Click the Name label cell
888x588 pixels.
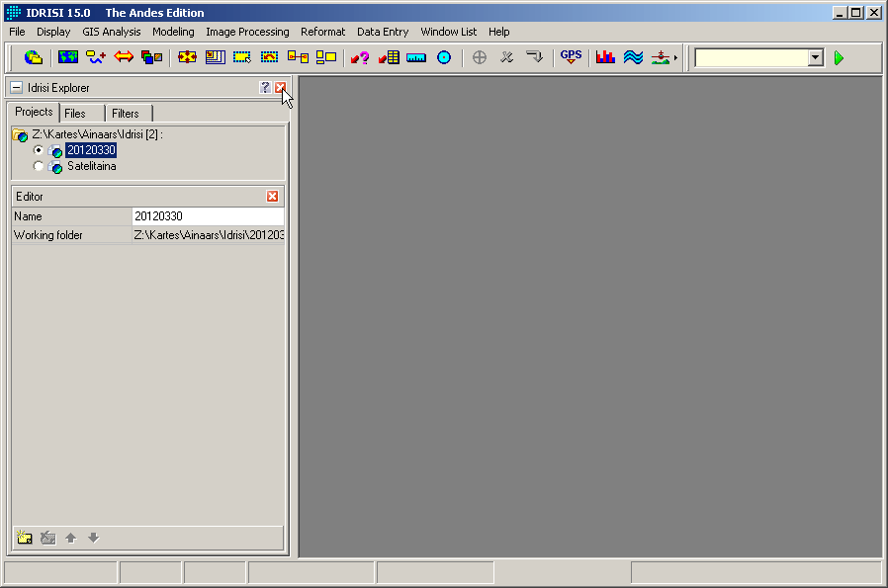click(72, 216)
